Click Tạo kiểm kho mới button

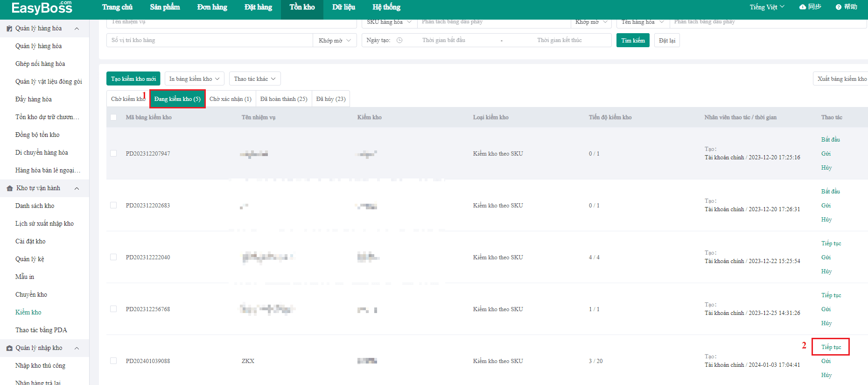point(133,78)
